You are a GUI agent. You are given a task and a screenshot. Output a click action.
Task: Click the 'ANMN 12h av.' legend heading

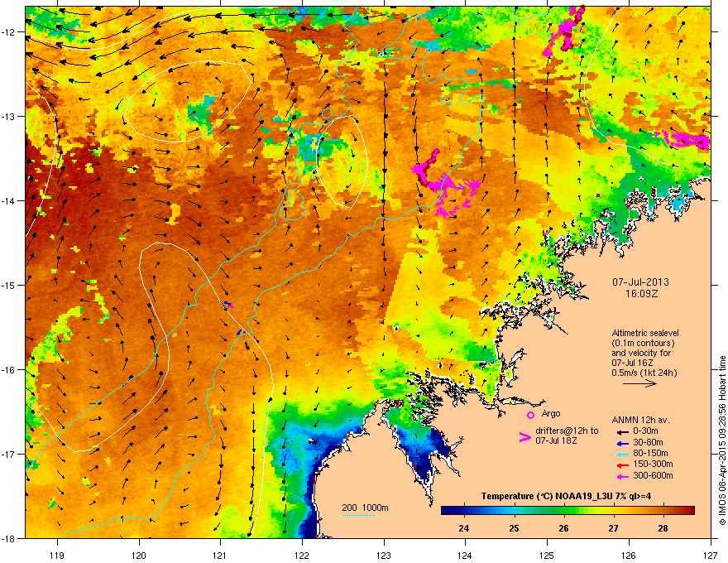640,421
